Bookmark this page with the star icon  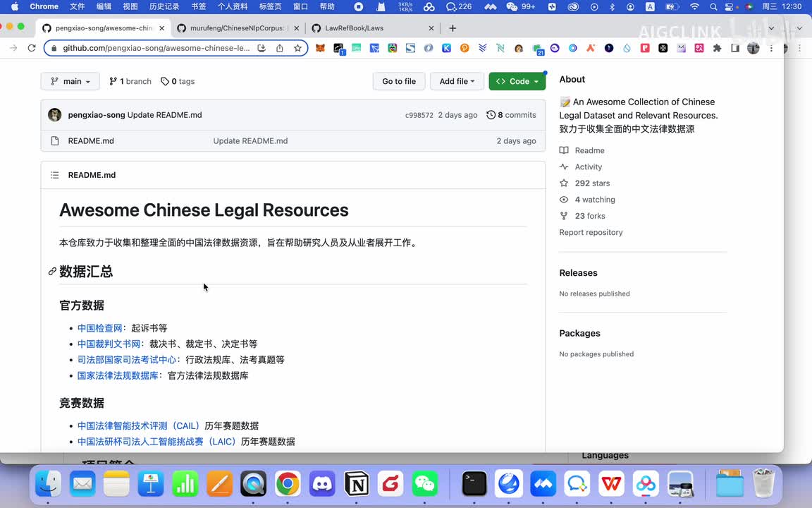[x=297, y=48]
